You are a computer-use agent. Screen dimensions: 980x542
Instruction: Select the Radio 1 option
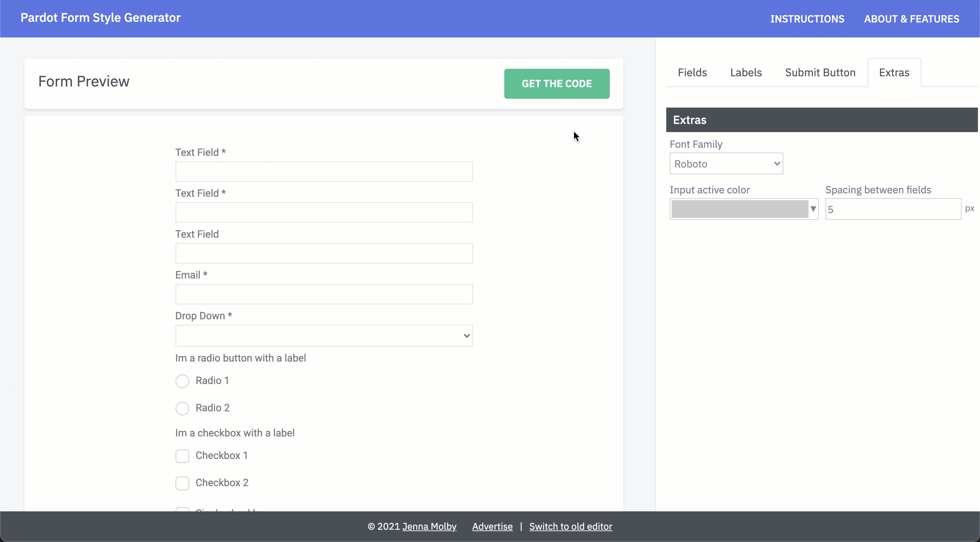click(x=182, y=381)
